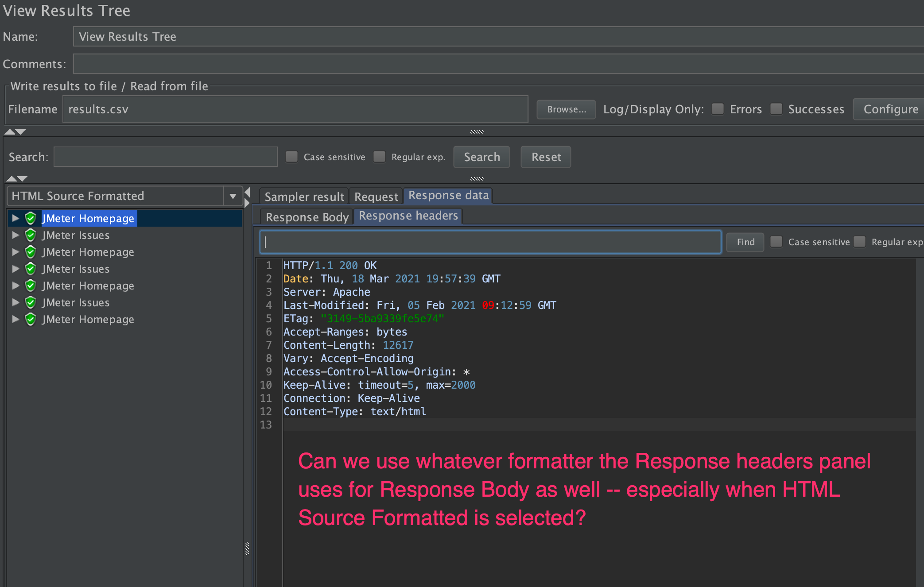Screen dimensions: 924x587
Task: Expand the selected JMeter Homepage tree node
Action: tap(16, 218)
